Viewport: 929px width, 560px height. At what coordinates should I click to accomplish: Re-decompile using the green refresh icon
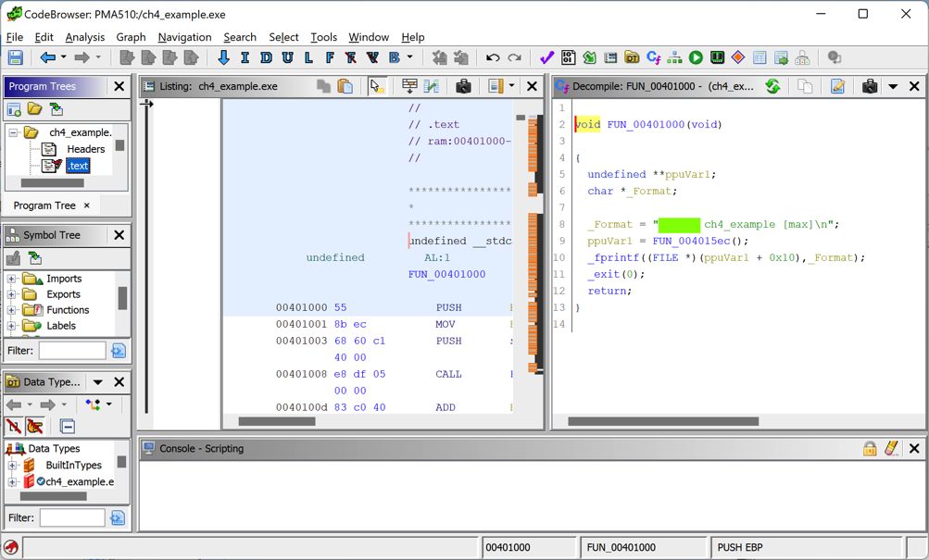pyautogui.click(x=772, y=86)
